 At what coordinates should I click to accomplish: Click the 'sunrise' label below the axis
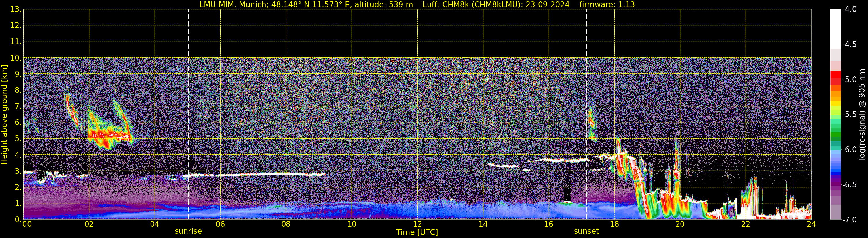188,231
